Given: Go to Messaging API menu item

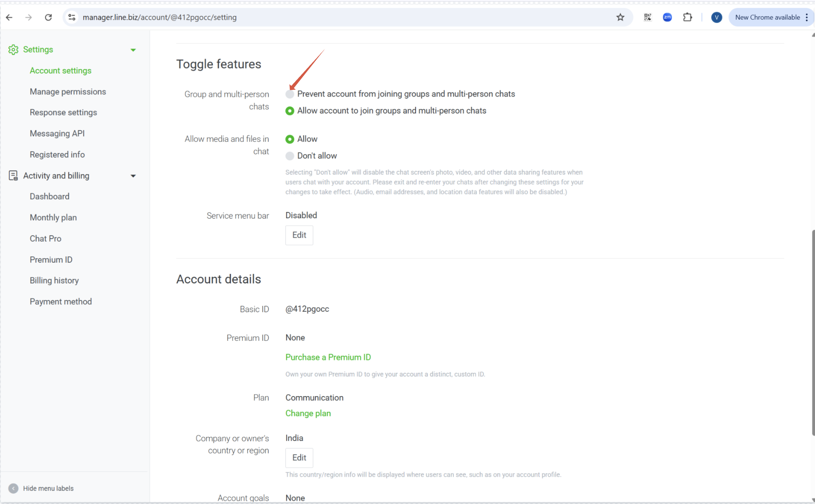Looking at the screenshot, I should click(x=57, y=134).
